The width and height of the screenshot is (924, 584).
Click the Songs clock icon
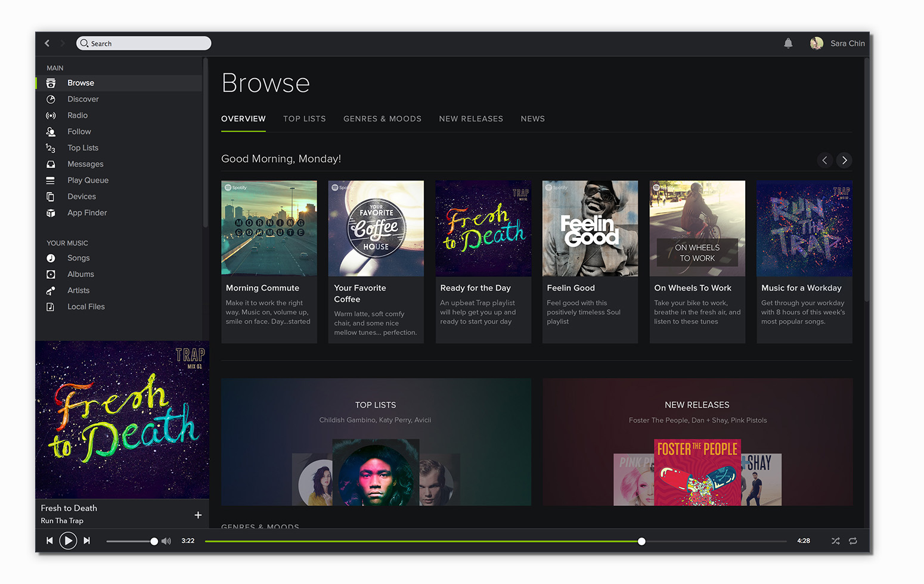coord(51,258)
